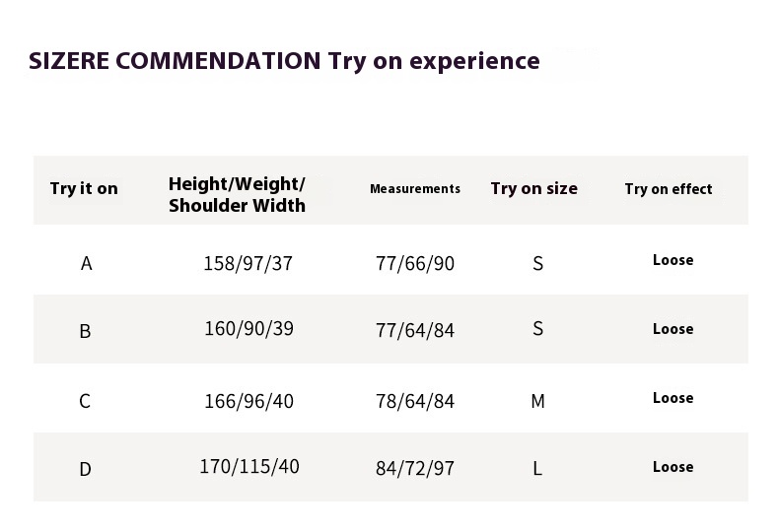The height and width of the screenshot is (532, 779).
Task: Click the Height/Weight/Shoulder Width column header
Action: point(237,195)
